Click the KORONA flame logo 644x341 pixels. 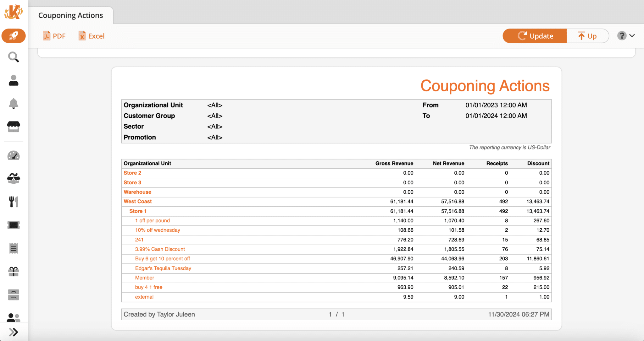pos(14,13)
